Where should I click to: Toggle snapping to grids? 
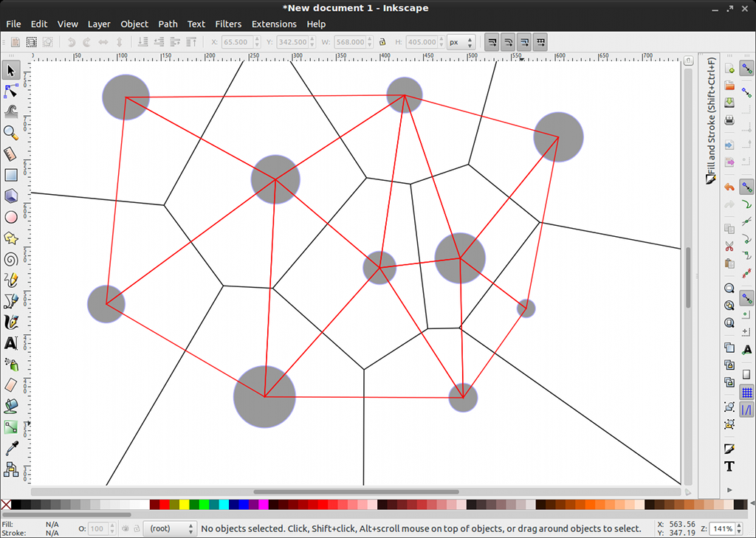pos(746,392)
